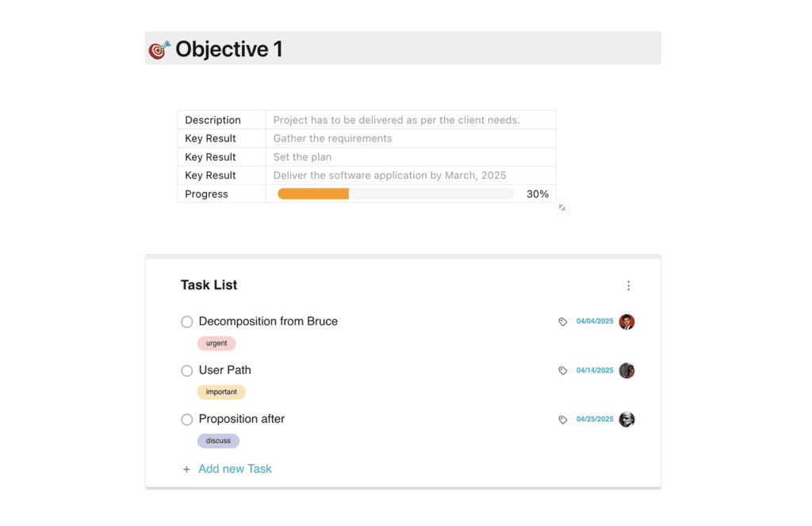This screenshot has height=526, width=812.
Task: Click the dartboard icon beside Objective 1
Action: coord(159,48)
